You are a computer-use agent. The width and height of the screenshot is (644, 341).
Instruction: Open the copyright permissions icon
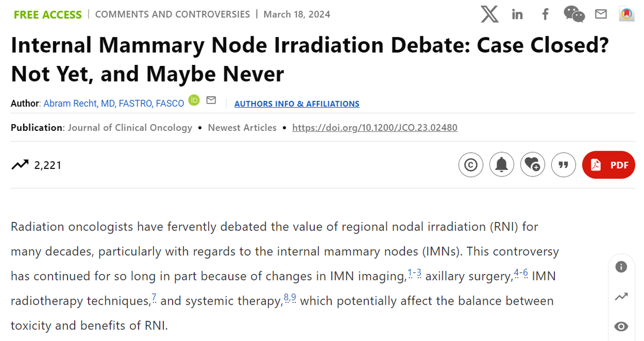(471, 165)
